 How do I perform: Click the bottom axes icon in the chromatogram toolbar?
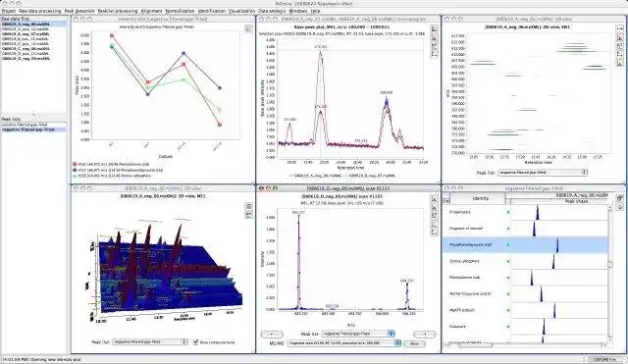point(434,55)
